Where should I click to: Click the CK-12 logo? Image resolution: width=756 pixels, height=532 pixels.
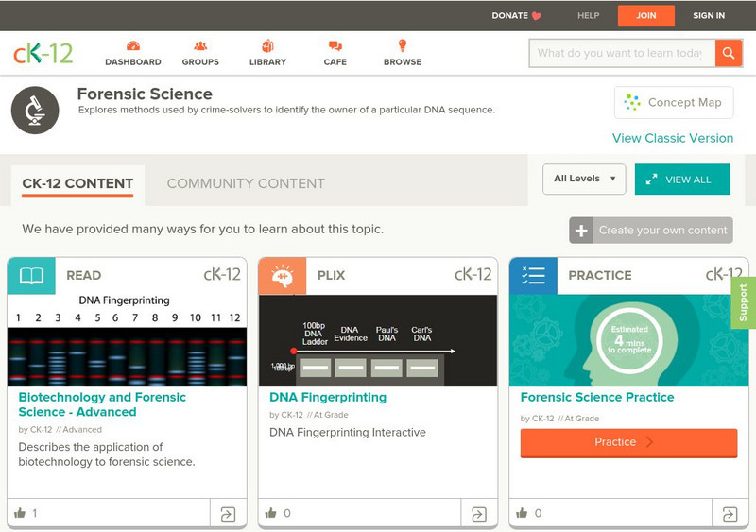(43, 53)
